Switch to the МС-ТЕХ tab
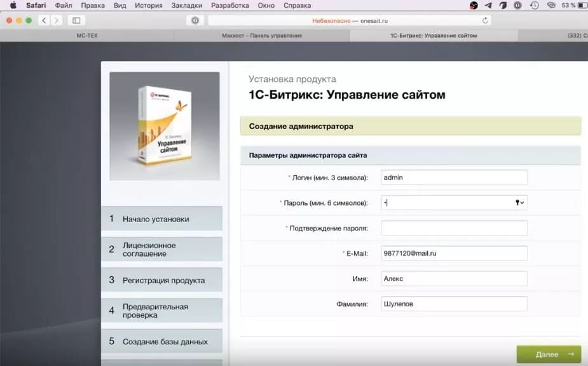588x366 pixels. point(87,36)
